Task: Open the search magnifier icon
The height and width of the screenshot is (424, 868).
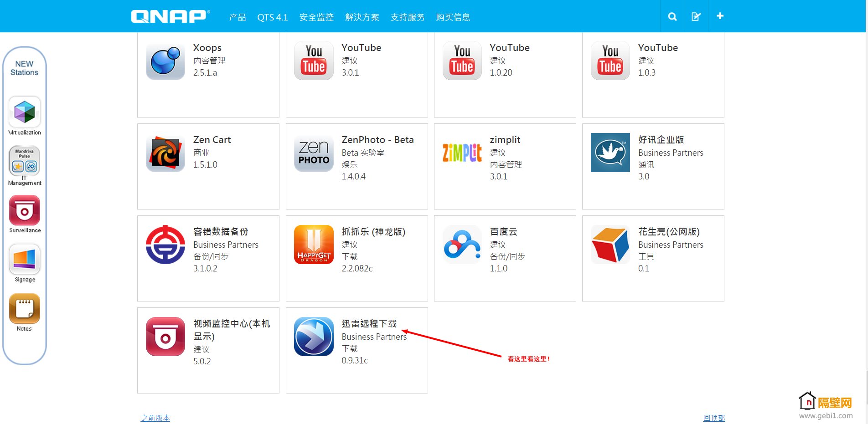Action: [672, 16]
